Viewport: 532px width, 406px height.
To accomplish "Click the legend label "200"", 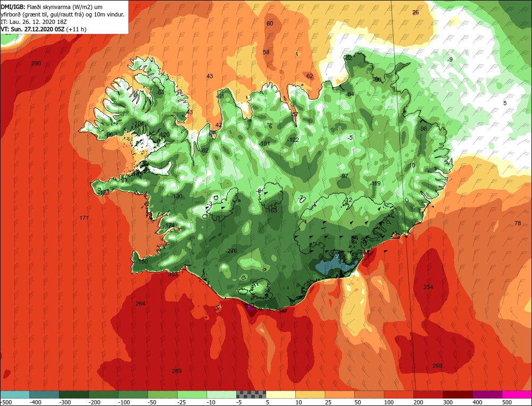I will 418,402.
